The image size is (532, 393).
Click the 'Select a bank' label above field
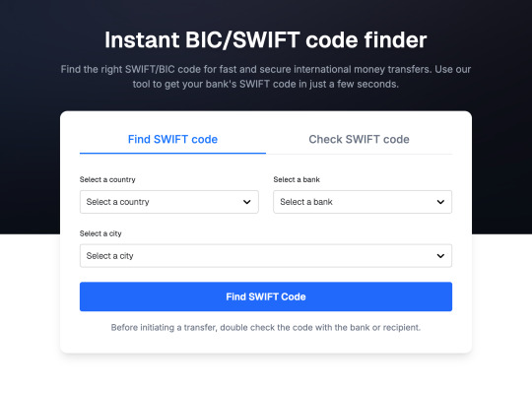(x=297, y=179)
